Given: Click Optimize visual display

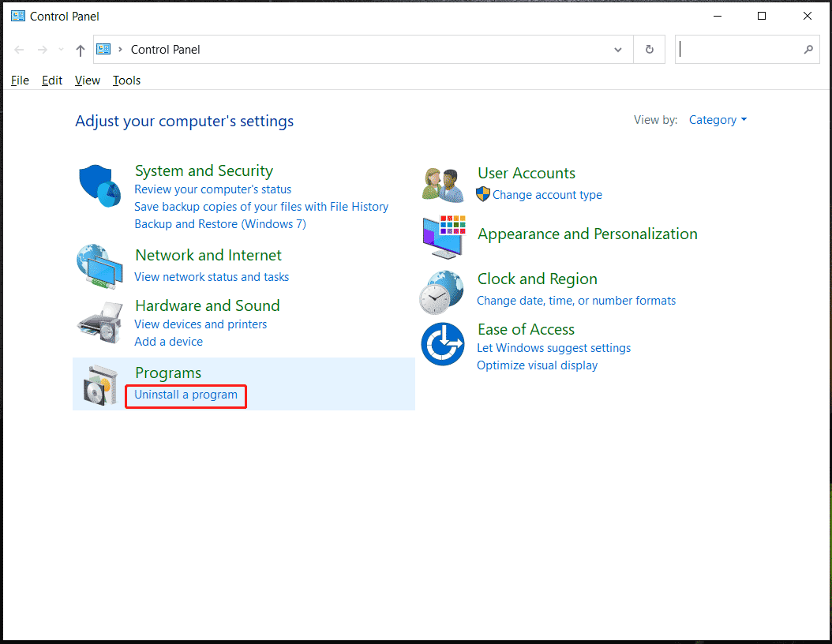Looking at the screenshot, I should point(537,365).
